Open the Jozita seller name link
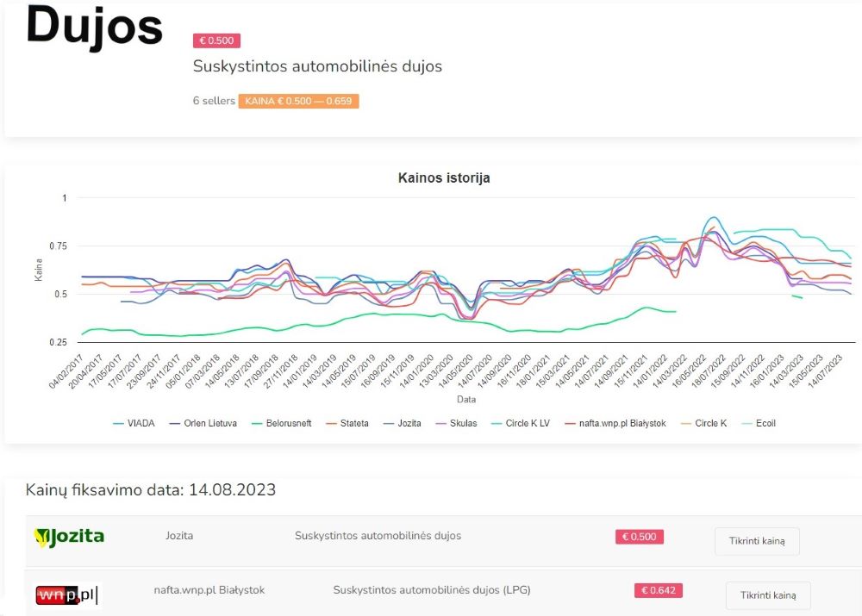Screen dimensions: 862x616 tap(179, 536)
